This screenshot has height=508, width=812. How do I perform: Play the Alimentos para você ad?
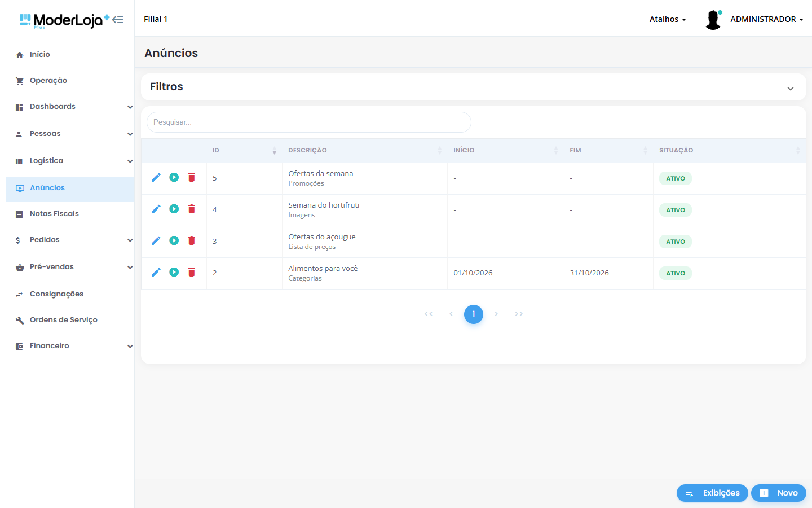coord(174,273)
